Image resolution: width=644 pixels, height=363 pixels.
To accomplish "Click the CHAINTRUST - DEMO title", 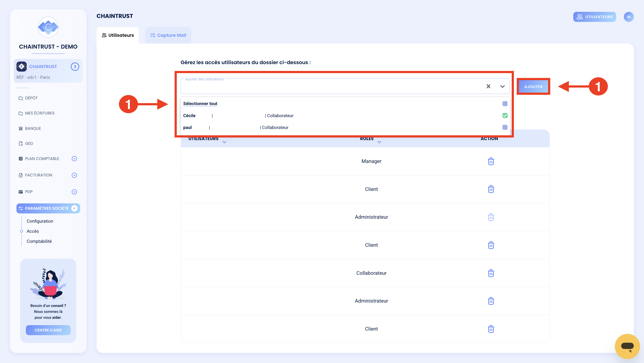I will click(x=48, y=47).
